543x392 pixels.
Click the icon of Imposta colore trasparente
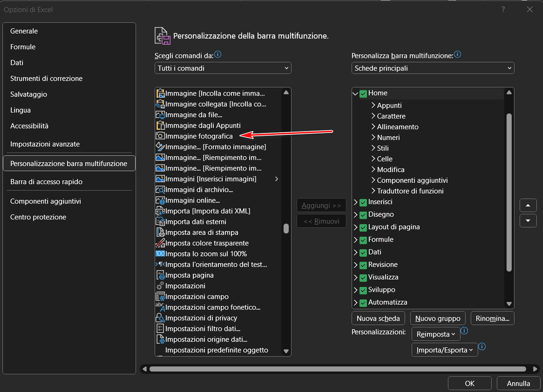[x=160, y=243]
